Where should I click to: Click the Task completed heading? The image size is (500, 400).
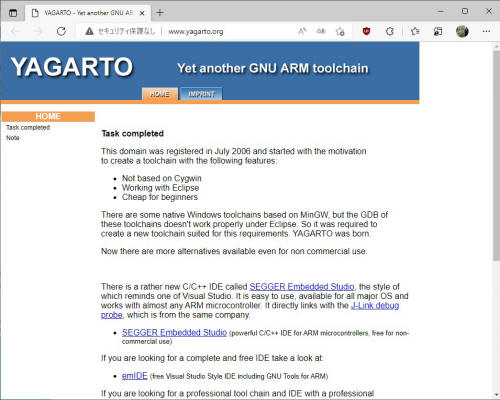point(132,134)
